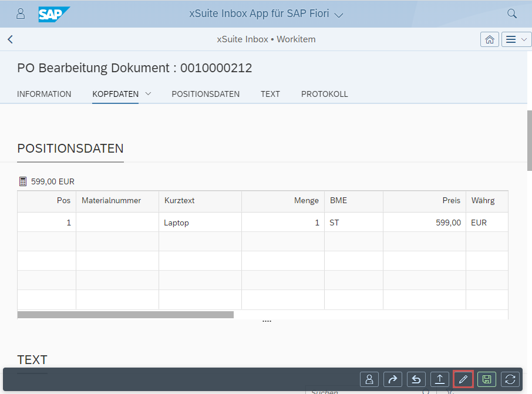Open the menu chevron at top right
532x394 pixels.
(525, 39)
